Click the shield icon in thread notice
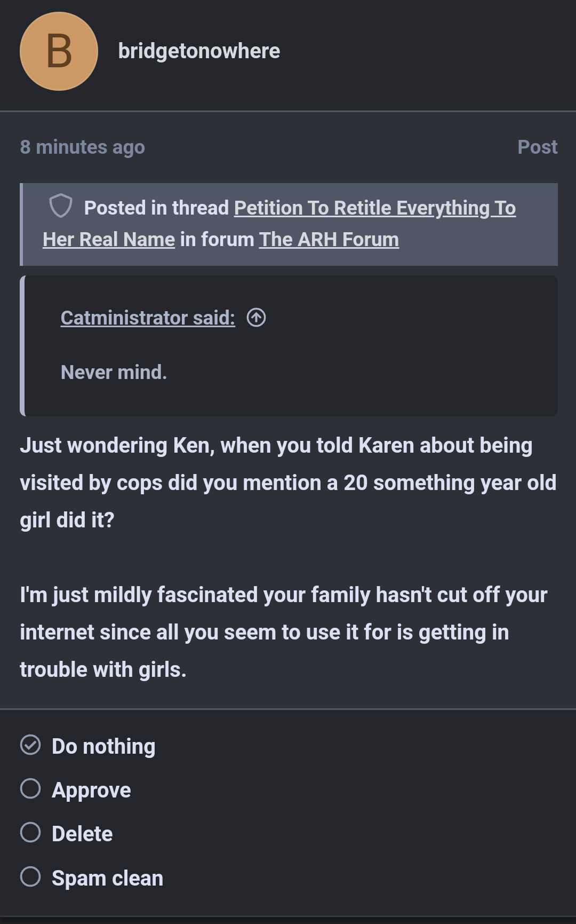The height and width of the screenshot is (924, 576). click(60, 206)
